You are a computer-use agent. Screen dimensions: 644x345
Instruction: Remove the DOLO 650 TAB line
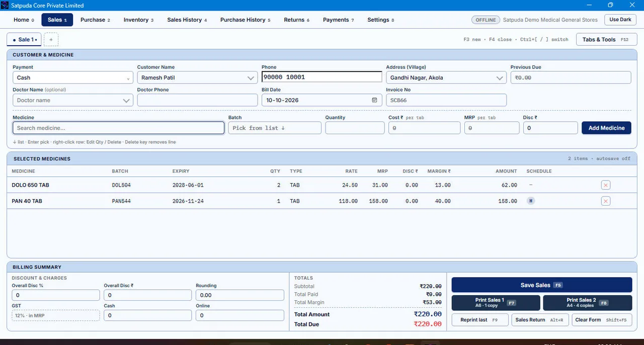point(606,185)
